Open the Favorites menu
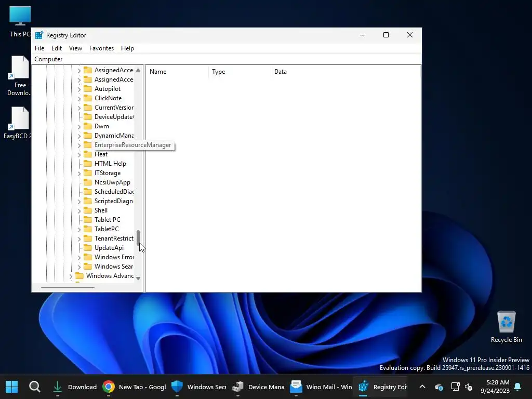Image resolution: width=532 pixels, height=399 pixels. pos(101,48)
